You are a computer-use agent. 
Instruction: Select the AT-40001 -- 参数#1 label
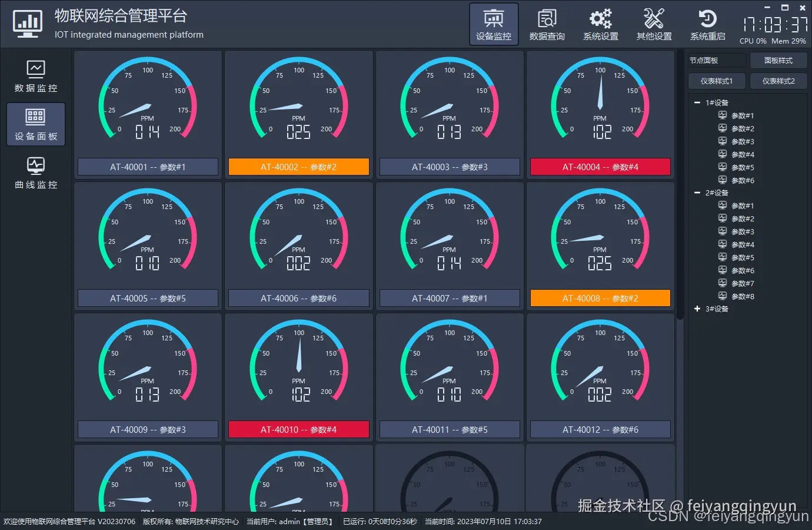click(x=148, y=167)
